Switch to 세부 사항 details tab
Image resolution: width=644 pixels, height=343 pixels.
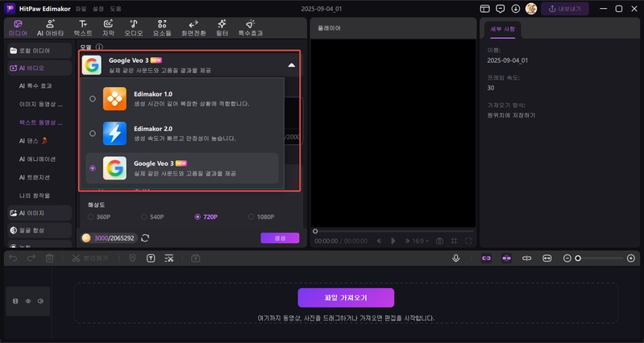tap(502, 29)
